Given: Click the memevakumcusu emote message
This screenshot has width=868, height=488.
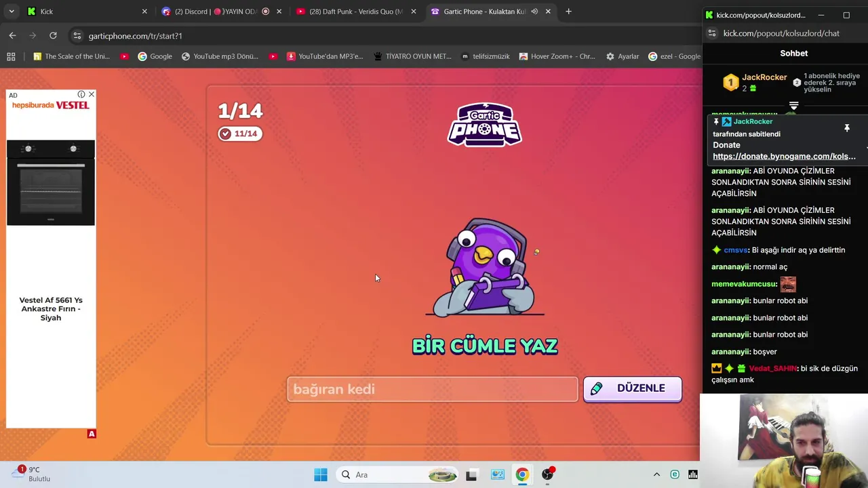Looking at the screenshot, I should [x=788, y=284].
